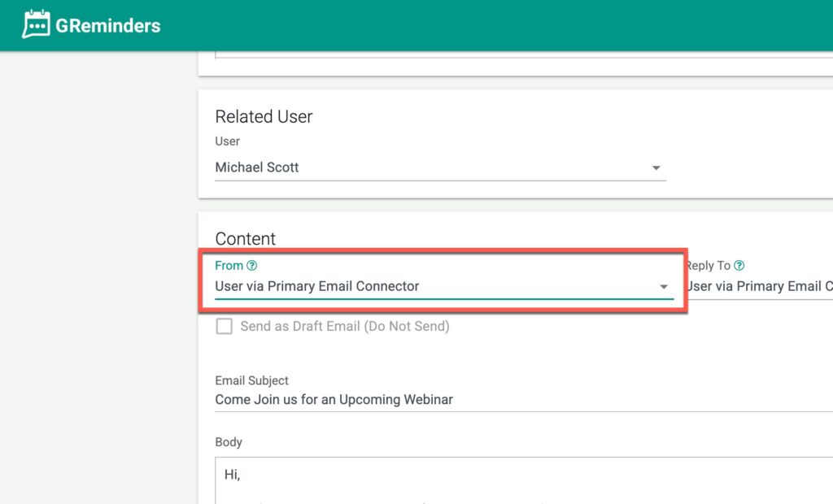Click the 'Send as Draft Email (Do Not Send)' label
The height and width of the screenshot is (504, 833).
point(345,327)
